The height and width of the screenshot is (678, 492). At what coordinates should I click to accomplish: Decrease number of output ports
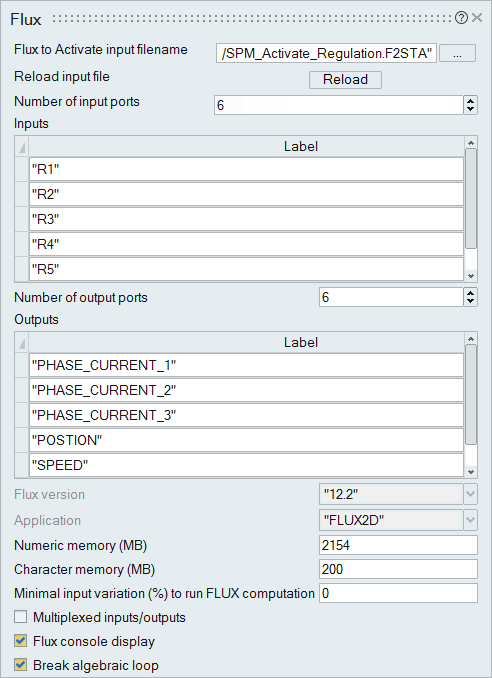click(470, 301)
